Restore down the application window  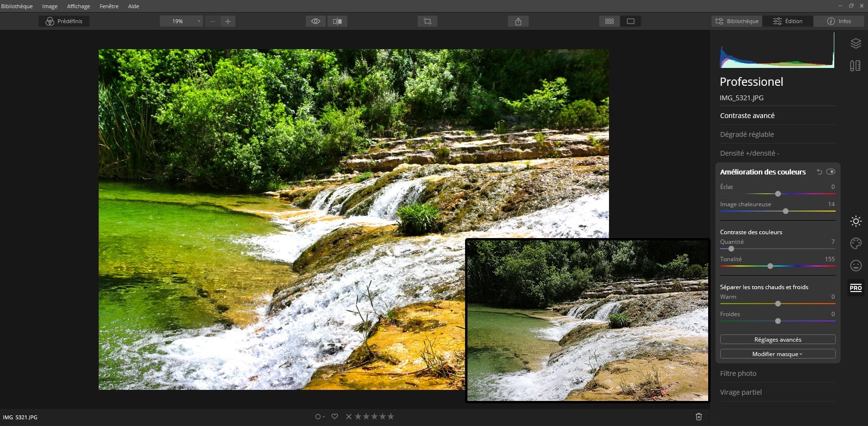coord(851,6)
